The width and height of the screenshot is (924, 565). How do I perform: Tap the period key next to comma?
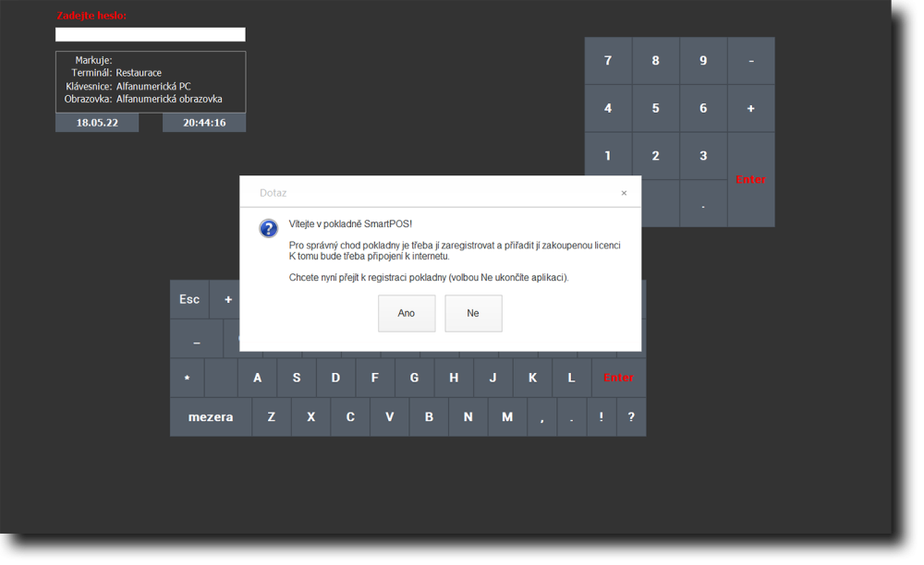(572, 417)
